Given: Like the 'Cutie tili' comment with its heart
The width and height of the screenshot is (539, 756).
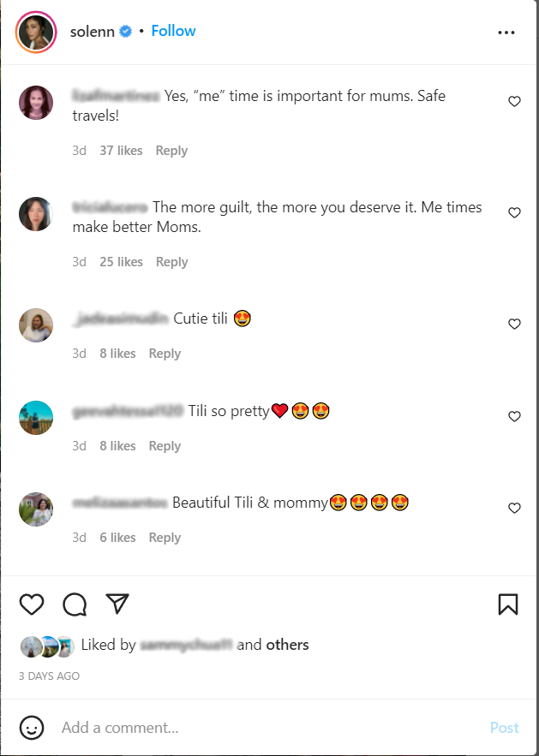Looking at the screenshot, I should click(x=514, y=324).
